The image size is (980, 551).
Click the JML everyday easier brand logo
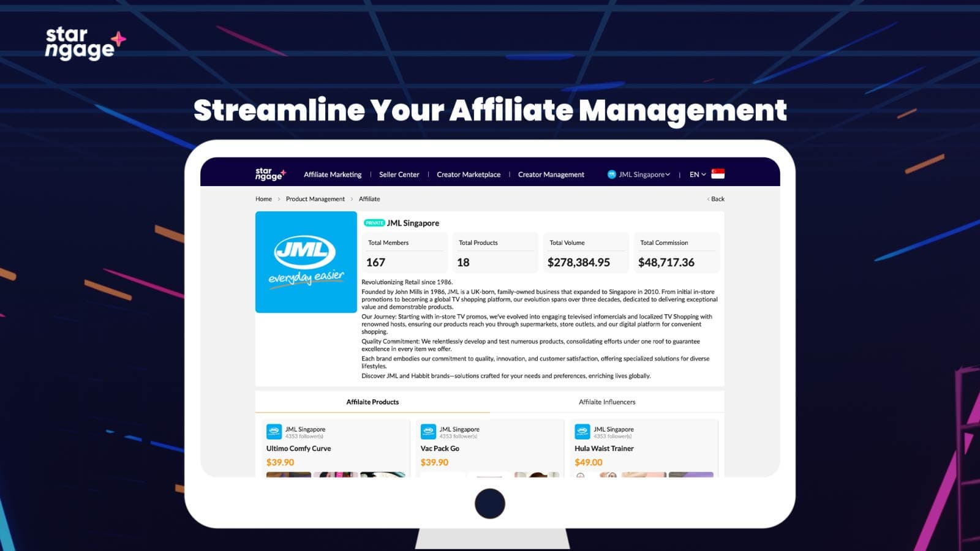(306, 262)
